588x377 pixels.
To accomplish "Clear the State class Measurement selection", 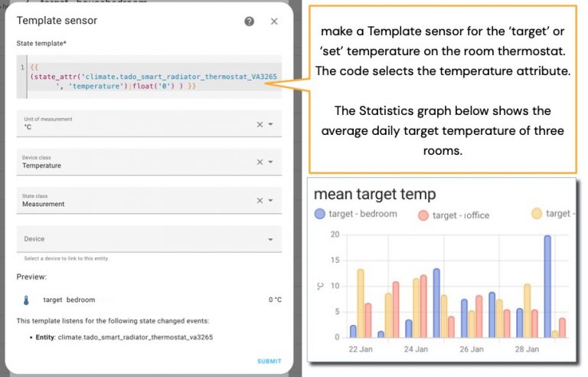I will (260, 201).
